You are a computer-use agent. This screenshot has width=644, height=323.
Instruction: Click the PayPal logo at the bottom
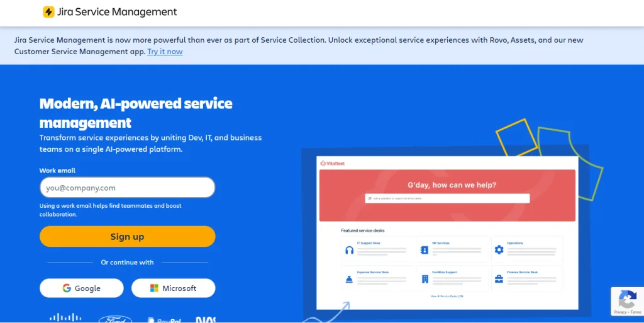[164, 320]
